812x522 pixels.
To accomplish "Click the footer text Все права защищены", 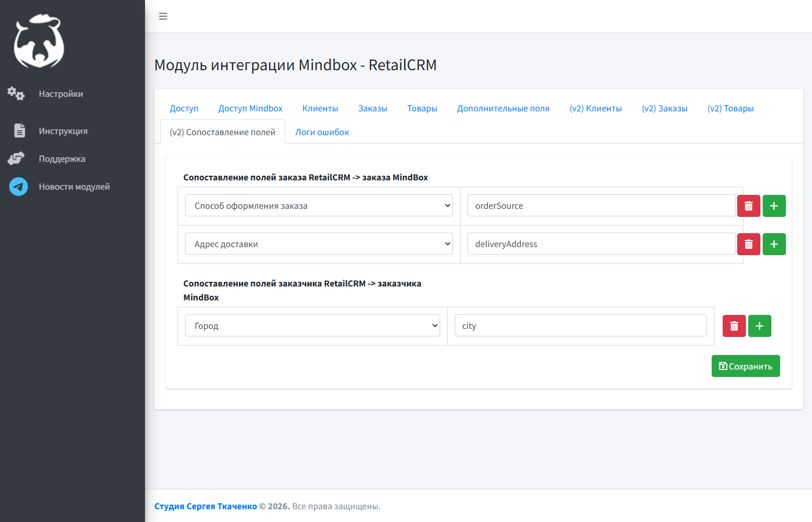I will (x=336, y=506).
